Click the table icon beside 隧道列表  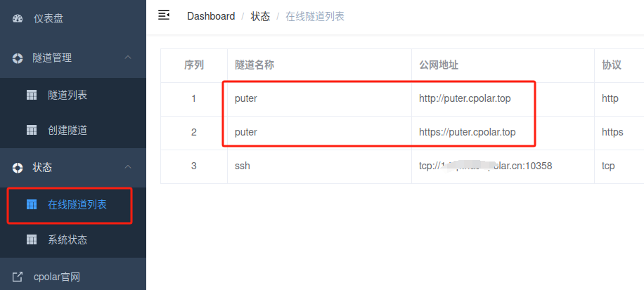tap(32, 95)
